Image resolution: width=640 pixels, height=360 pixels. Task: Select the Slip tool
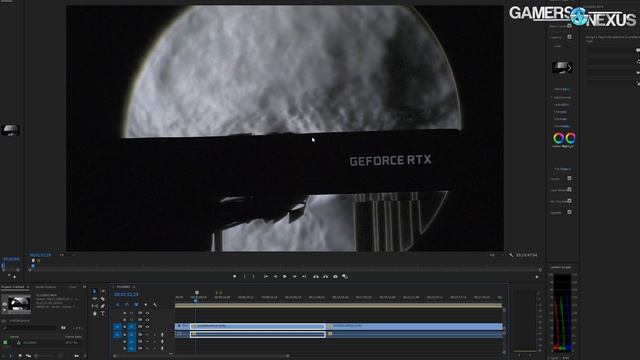tap(95, 306)
